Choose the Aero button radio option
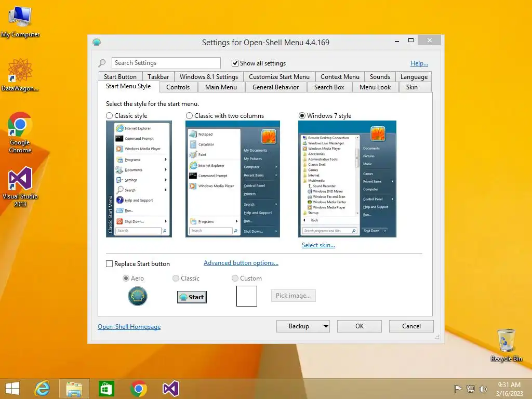 coord(126,278)
